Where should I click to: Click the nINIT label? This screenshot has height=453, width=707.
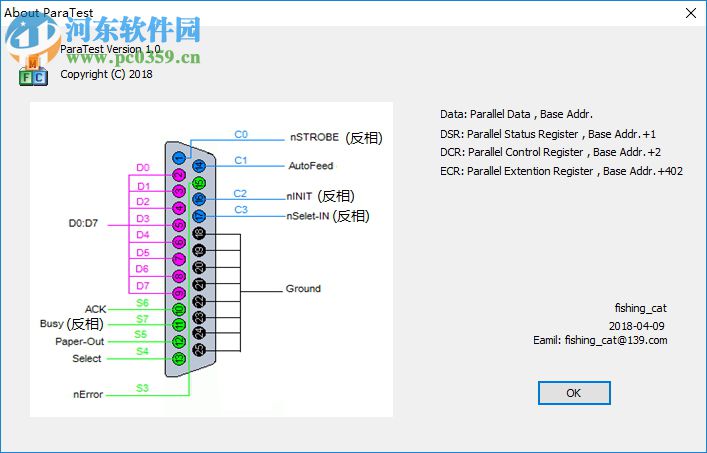299,196
